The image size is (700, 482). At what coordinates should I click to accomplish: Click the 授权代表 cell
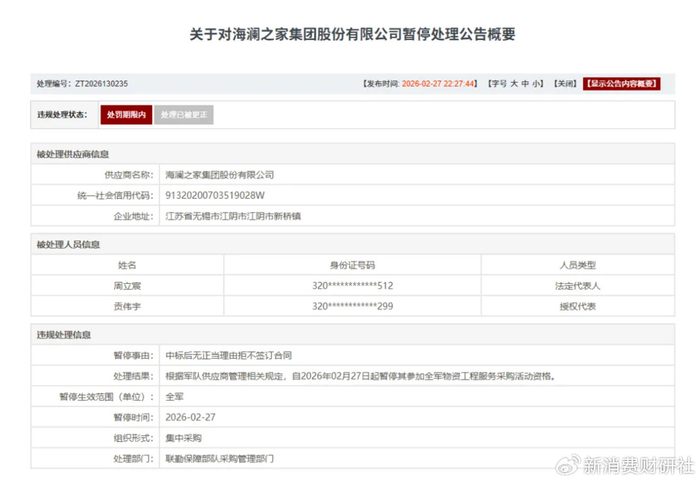578,307
